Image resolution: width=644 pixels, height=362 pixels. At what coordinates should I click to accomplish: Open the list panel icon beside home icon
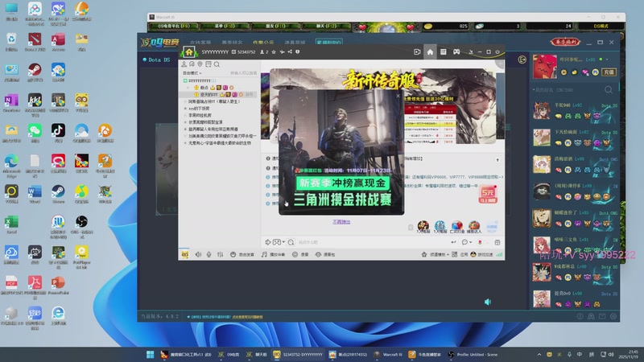444,52
